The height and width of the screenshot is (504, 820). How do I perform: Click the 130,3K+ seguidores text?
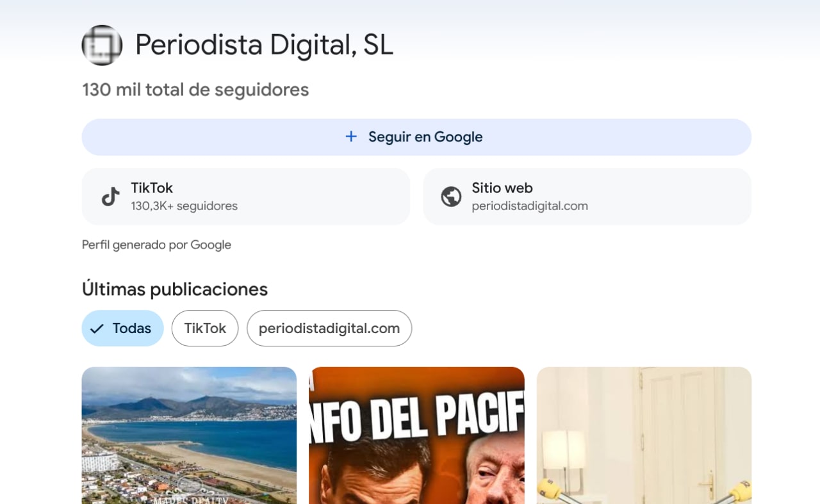184,206
